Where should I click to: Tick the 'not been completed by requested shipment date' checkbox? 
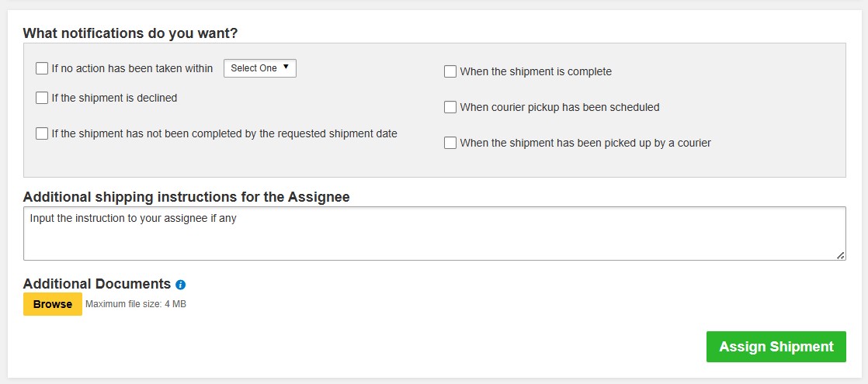41,133
